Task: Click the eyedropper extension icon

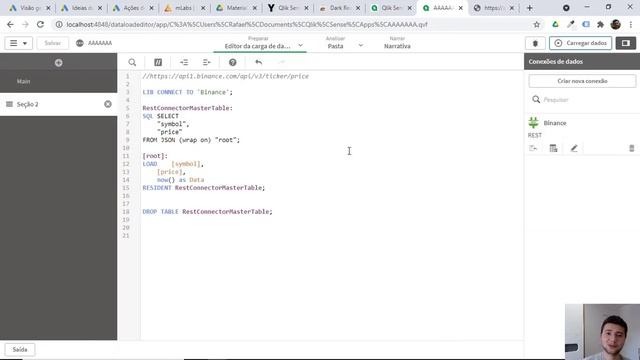Action: click(x=571, y=24)
